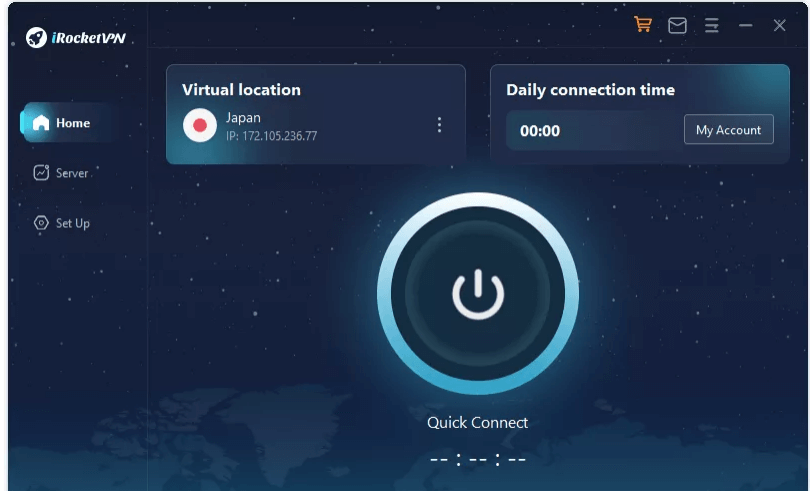This screenshot has height=491, width=810.
Task: Open the orange shopping cart icon
Action: 643,24
